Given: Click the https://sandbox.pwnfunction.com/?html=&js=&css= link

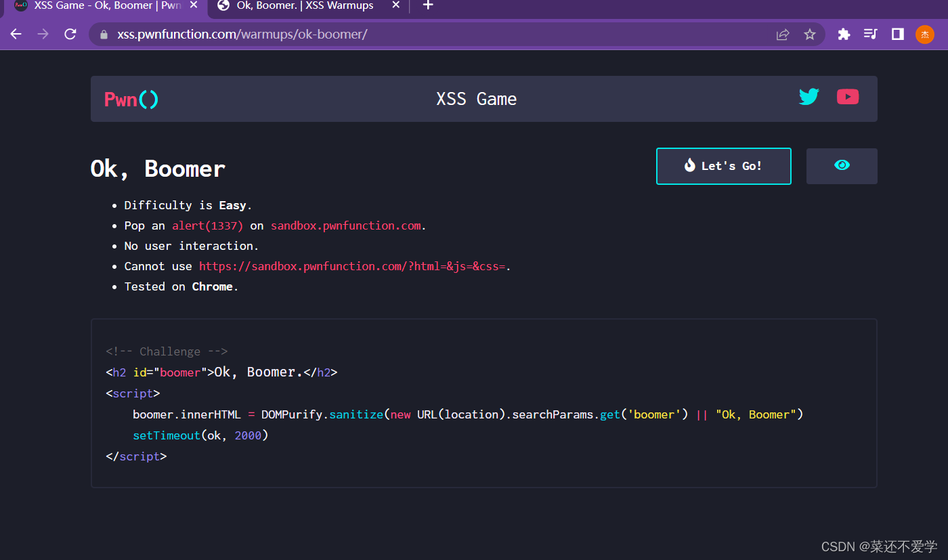Looking at the screenshot, I should (352, 266).
